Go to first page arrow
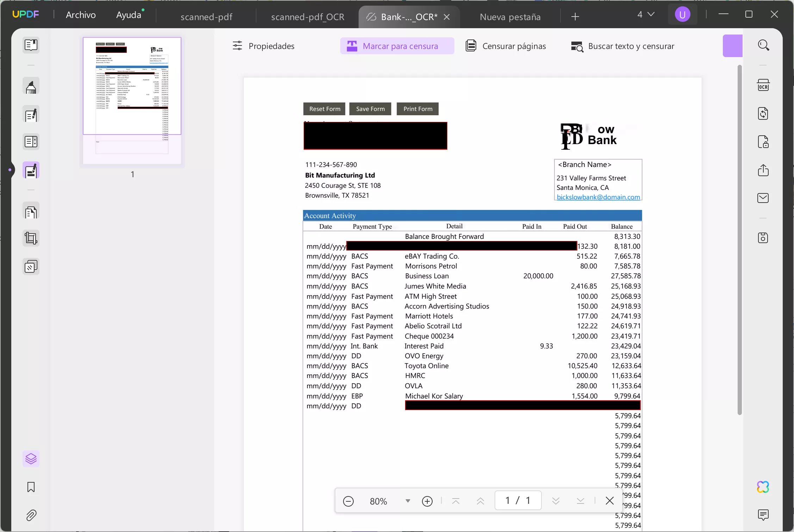The width and height of the screenshot is (794, 532). [x=455, y=501]
